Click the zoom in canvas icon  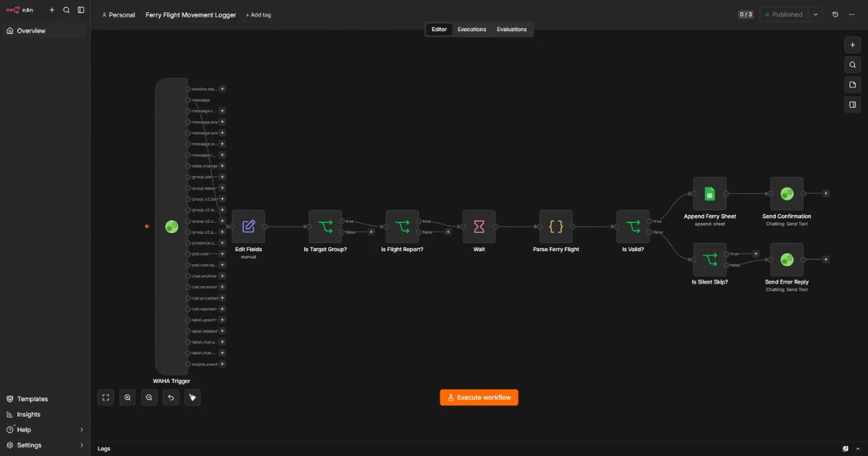click(x=127, y=397)
